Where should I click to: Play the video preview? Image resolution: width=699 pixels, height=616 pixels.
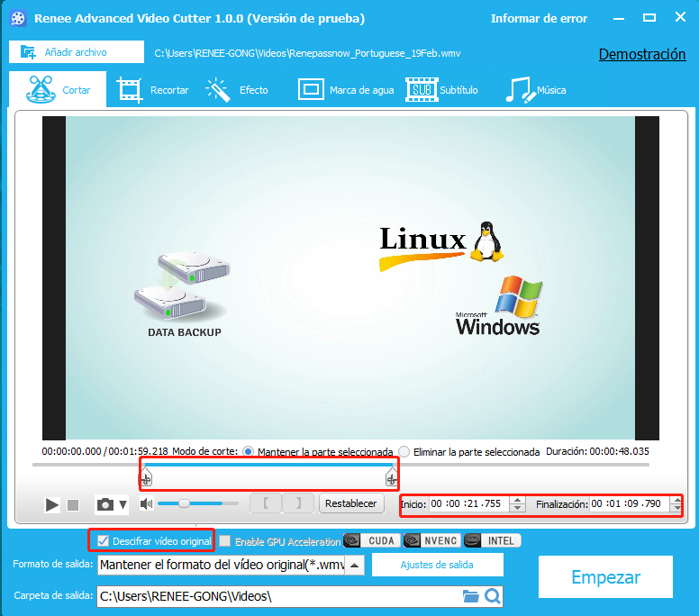coord(52,505)
